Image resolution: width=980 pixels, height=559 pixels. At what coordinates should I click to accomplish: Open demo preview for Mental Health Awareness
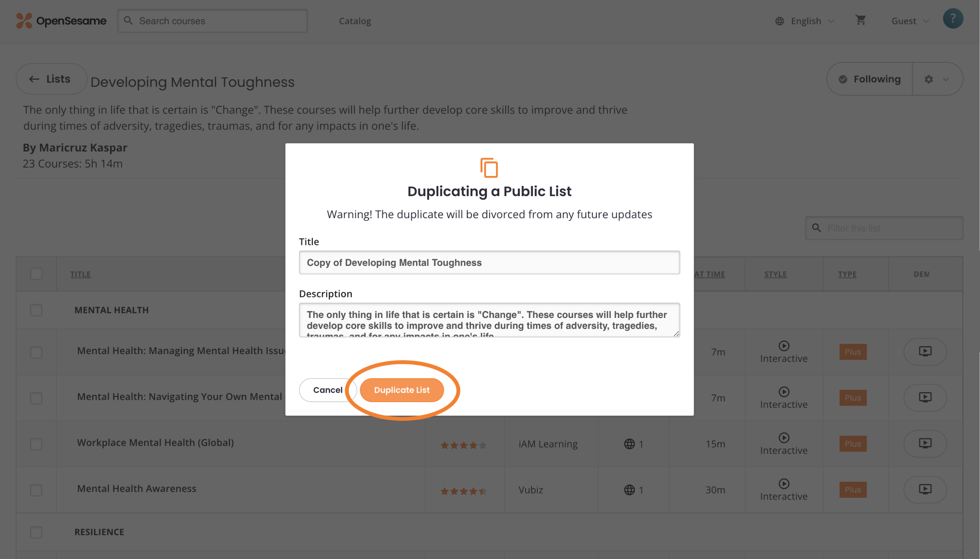click(x=925, y=490)
